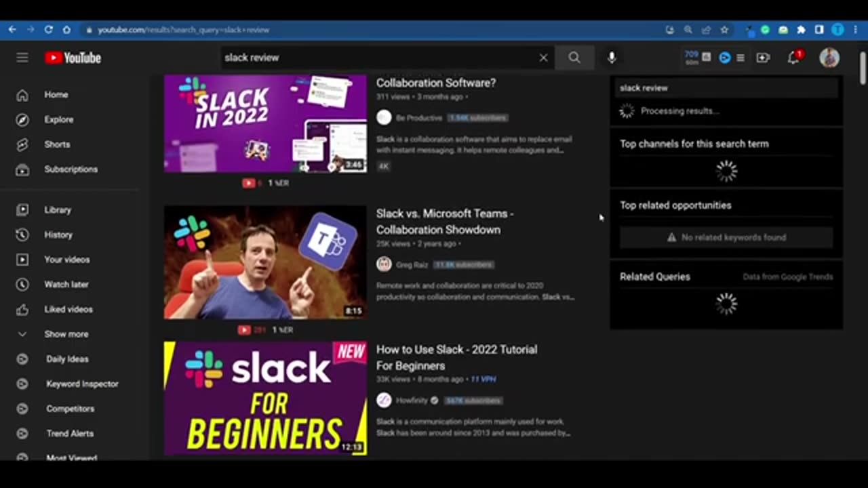Click the vidIQ stats bar chart icon
This screenshot has height=488, width=868.
click(x=706, y=58)
